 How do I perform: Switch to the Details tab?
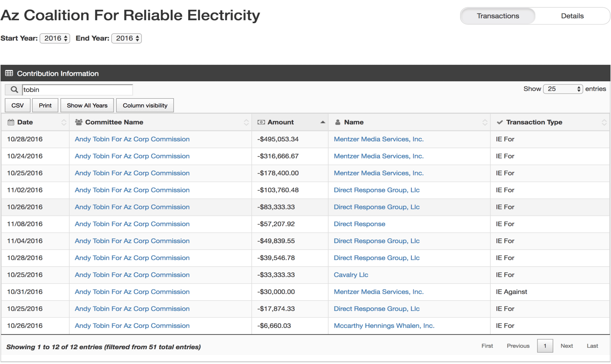click(x=572, y=16)
